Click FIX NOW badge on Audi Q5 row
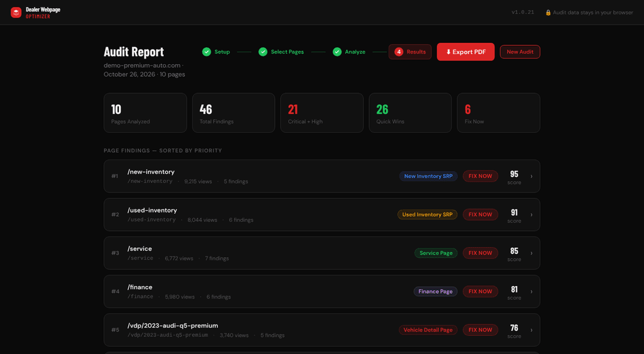Image resolution: width=644 pixels, height=354 pixels. click(480, 329)
